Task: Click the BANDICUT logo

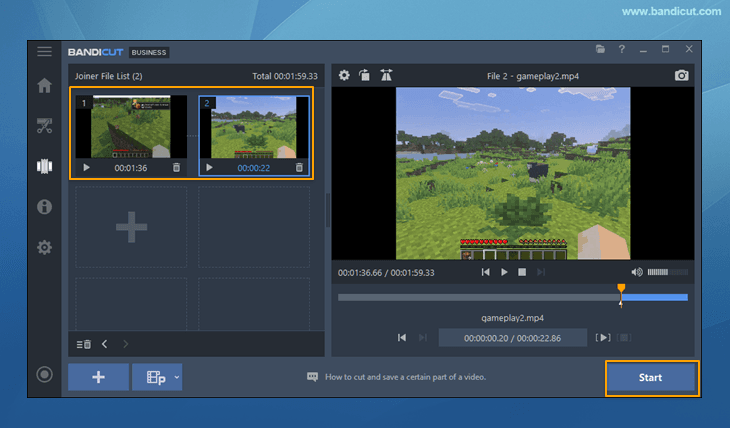Action: tap(95, 52)
